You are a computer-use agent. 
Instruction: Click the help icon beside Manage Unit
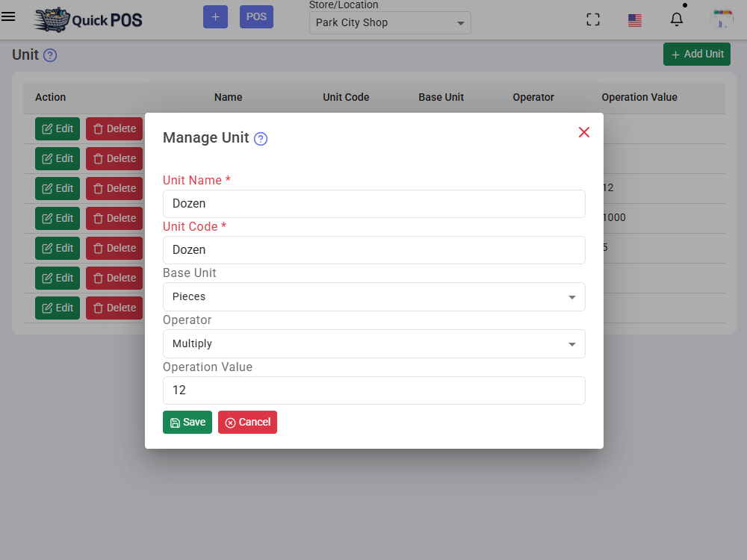point(261,139)
